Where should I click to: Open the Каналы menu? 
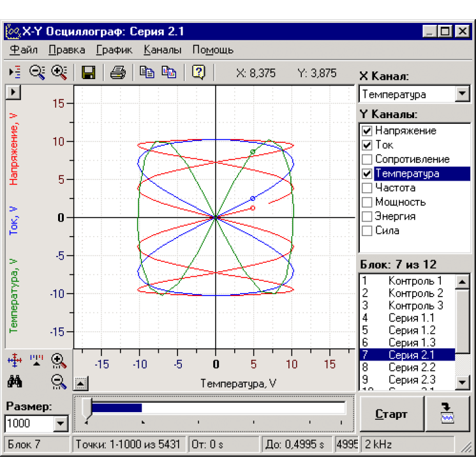point(162,50)
